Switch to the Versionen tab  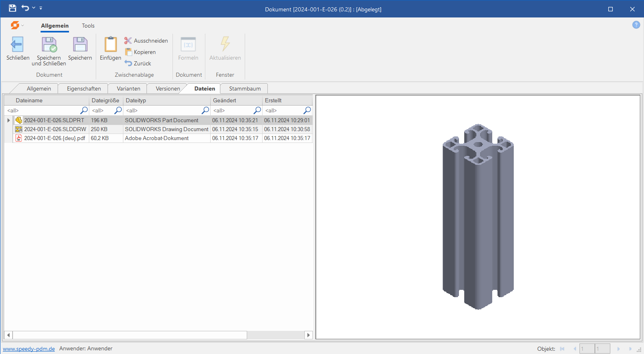[x=168, y=88]
